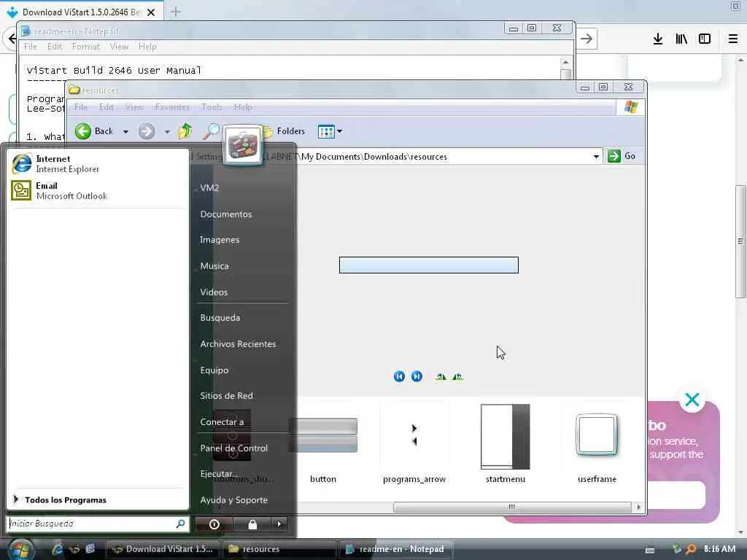
Task: Open browser library icon
Action: [x=681, y=39]
